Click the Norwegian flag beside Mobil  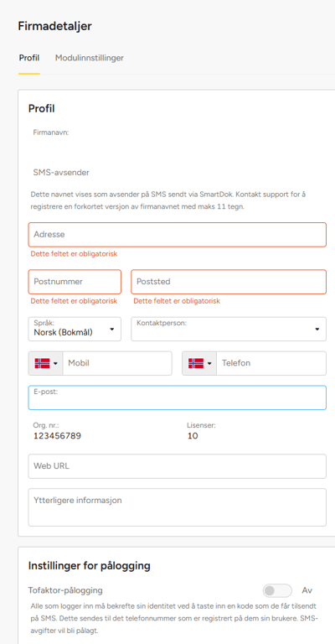(x=42, y=363)
